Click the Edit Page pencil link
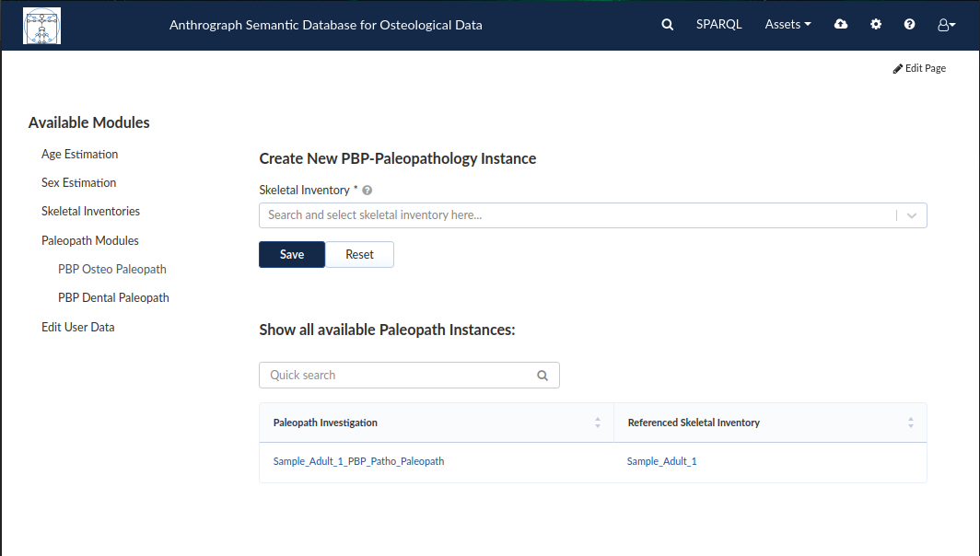 [919, 68]
